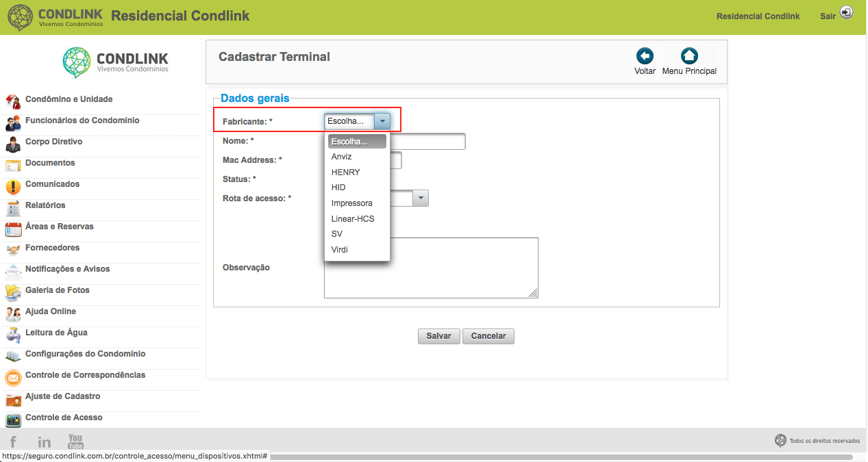The height and width of the screenshot is (462, 868).
Task: Click the Ajuda Online icon
Action: (x=13, y=314)
